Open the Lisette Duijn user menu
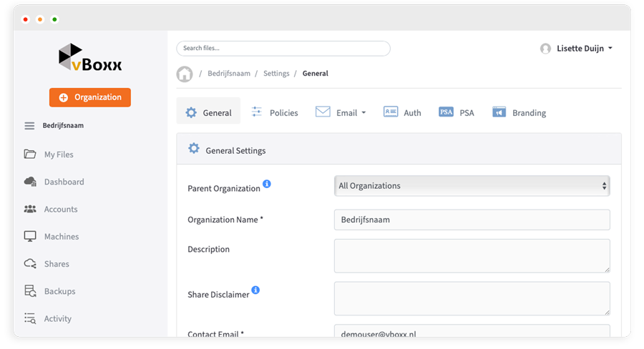This screenshot has width=644, height=349. click(576, 49)
